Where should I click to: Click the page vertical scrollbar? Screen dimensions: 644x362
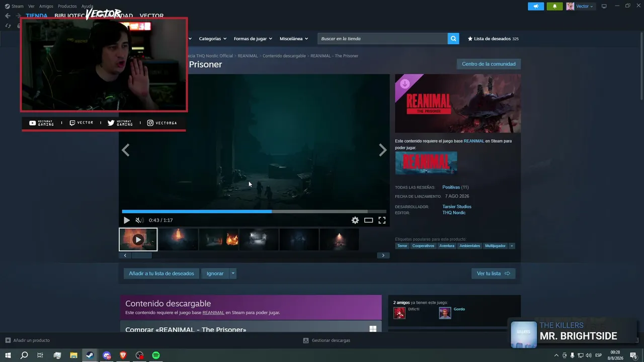[640, 65]
